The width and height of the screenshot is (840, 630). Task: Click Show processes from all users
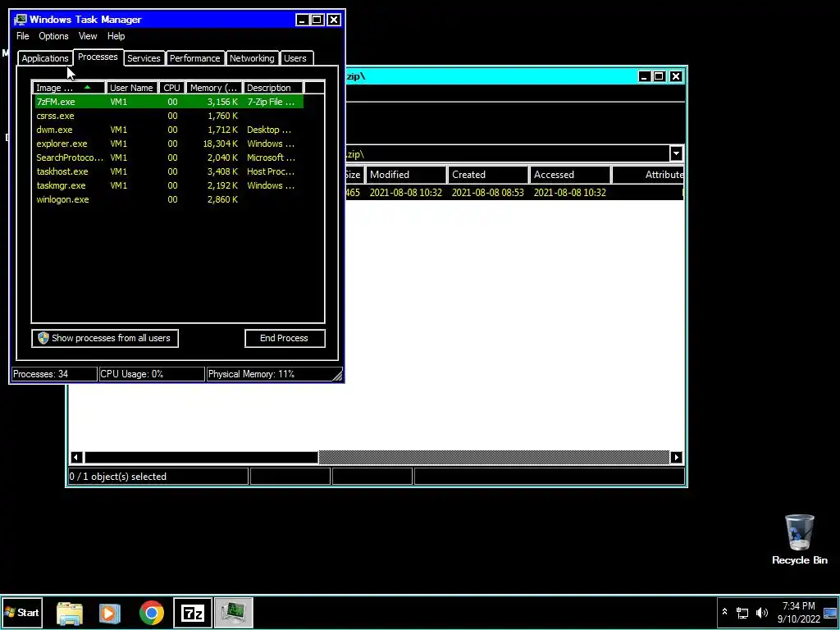105,338
